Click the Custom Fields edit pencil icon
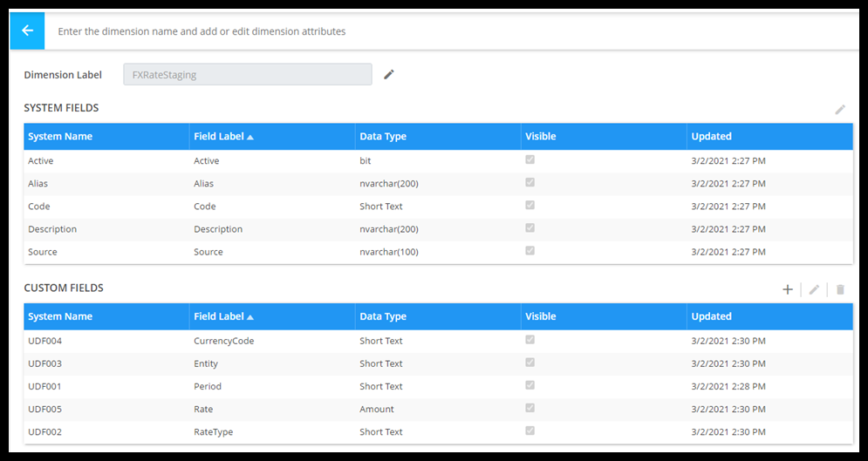868x461 pixels. (814, 289)
